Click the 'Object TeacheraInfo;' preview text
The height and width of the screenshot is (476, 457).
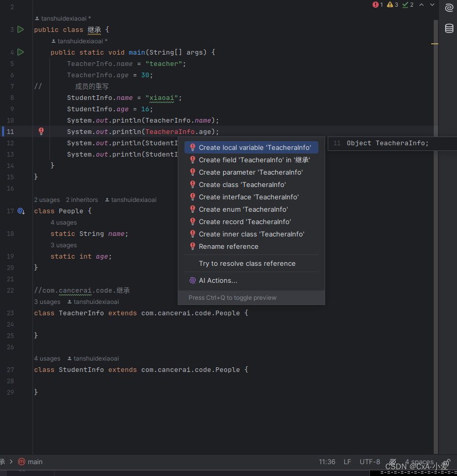point(387,143)
